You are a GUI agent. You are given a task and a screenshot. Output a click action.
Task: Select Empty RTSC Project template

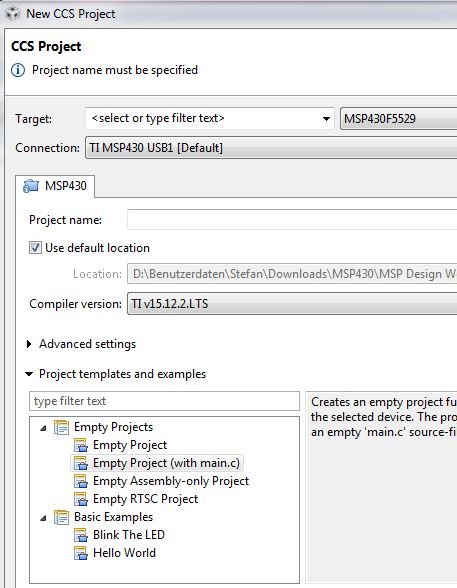[145, 499]
